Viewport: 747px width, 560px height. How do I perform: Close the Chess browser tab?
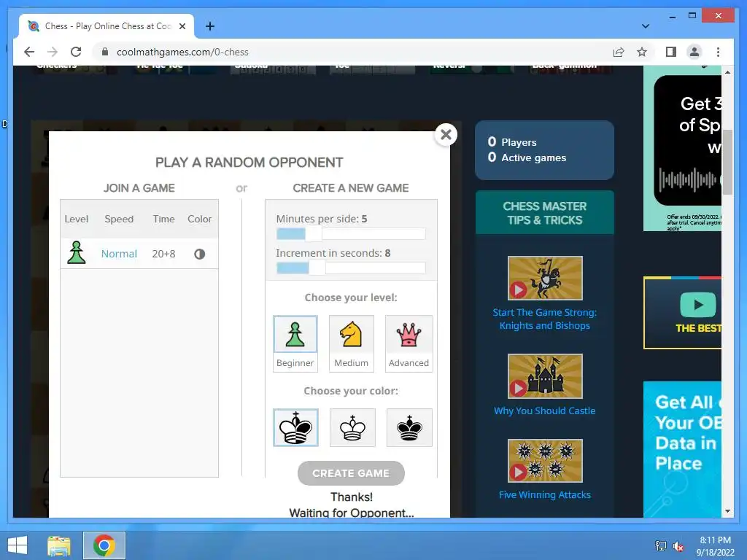[x=182, y=26]
